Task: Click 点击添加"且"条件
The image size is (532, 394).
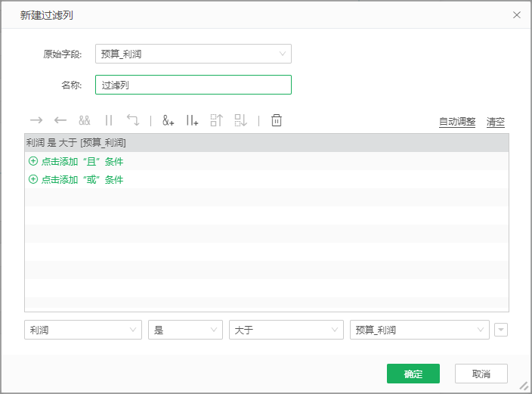Action: (82, 161)
